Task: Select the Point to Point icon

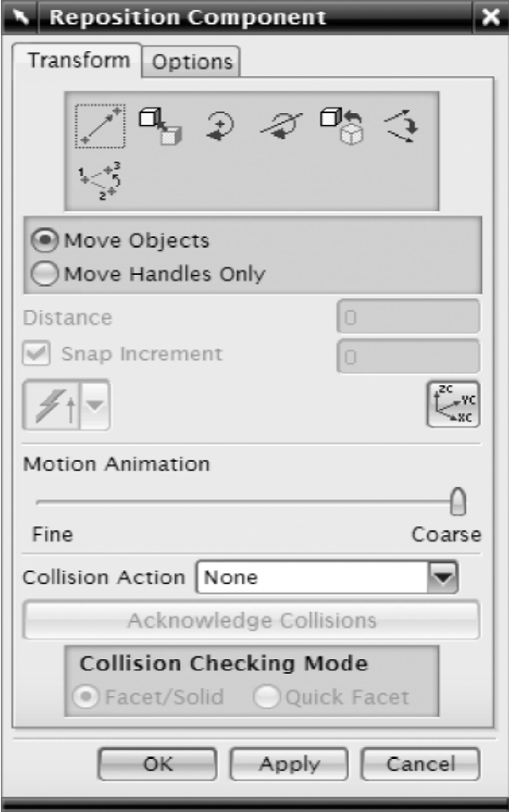Action: (x=100, y=126)
